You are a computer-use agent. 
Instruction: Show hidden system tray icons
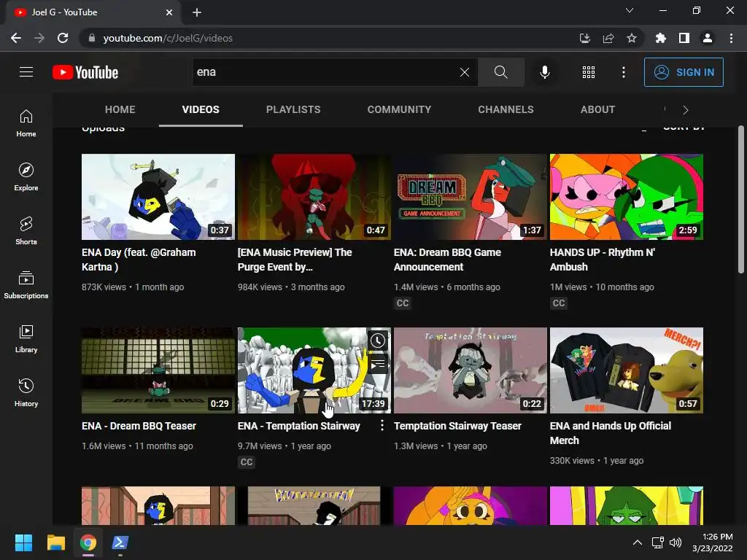pyautogui.click(x=637, y=542)
